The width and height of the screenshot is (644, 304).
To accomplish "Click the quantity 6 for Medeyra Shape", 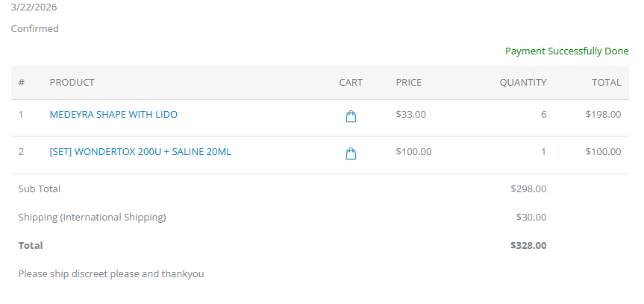I will click(543, 115).
